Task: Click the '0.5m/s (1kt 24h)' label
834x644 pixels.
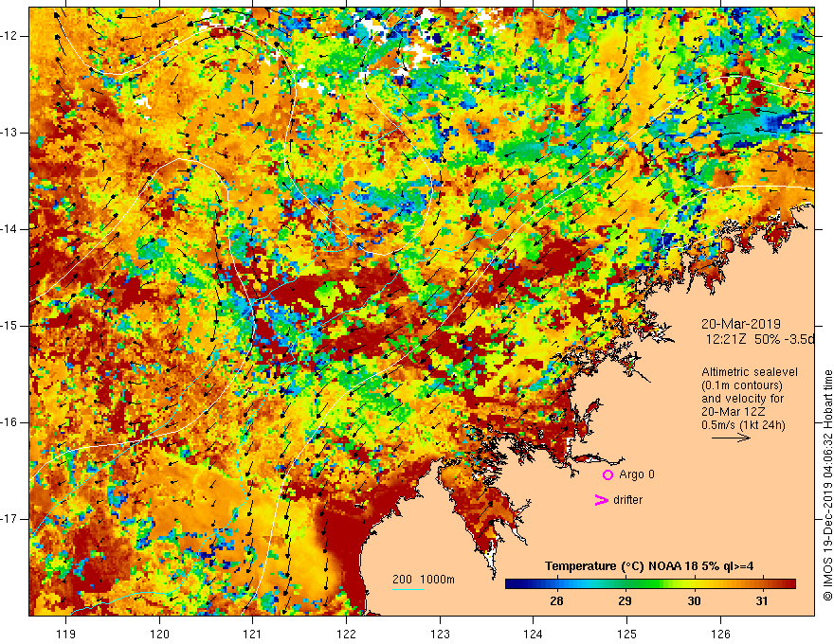Action: click(x=743, y=425)
